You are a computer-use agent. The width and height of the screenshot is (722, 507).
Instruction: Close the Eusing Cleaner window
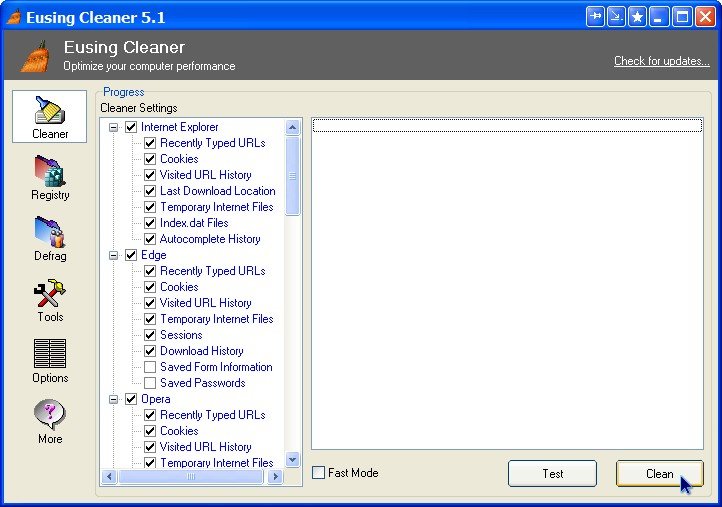pyautogui.click(x=705, y=17)
